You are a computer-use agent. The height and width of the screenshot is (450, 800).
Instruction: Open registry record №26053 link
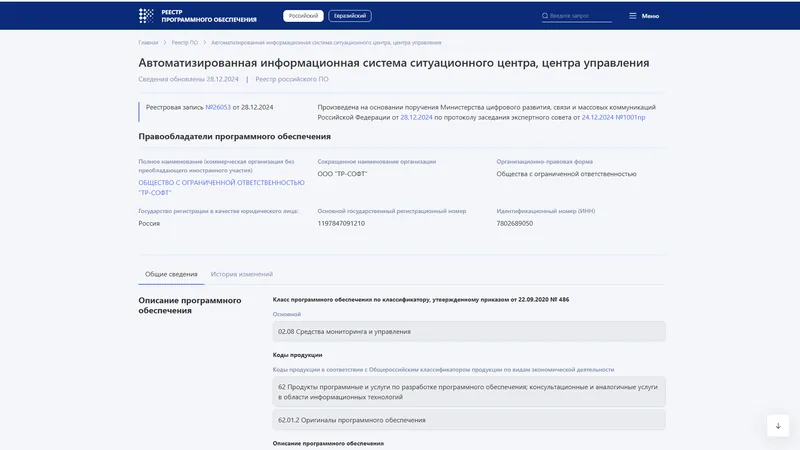tap(218, 107)
